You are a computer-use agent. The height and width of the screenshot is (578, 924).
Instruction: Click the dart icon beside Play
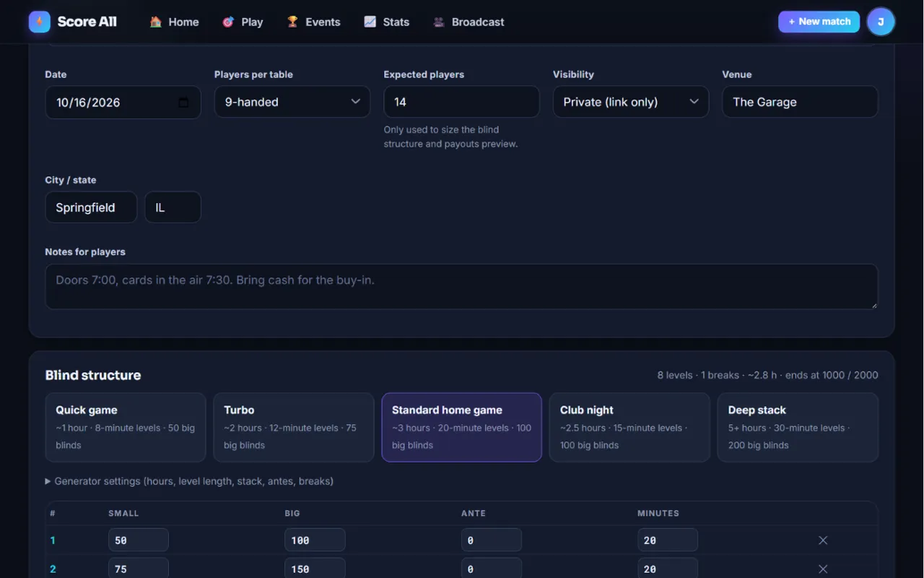point(228,22)
